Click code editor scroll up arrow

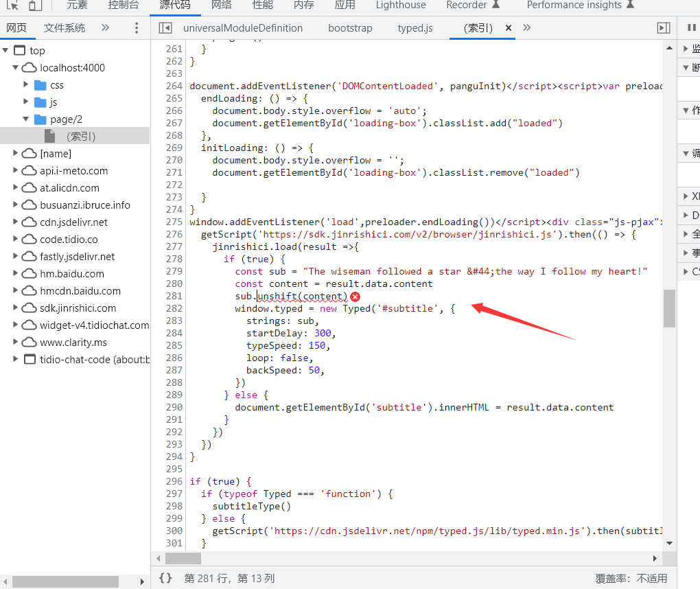pyautogui.click(x=669, y=48)
